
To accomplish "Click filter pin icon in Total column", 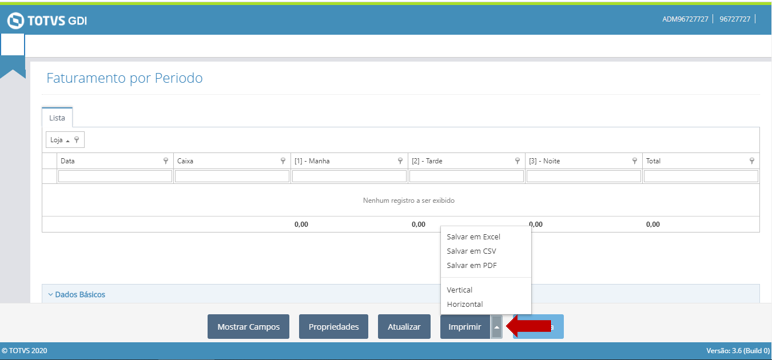I will point(752,161).
